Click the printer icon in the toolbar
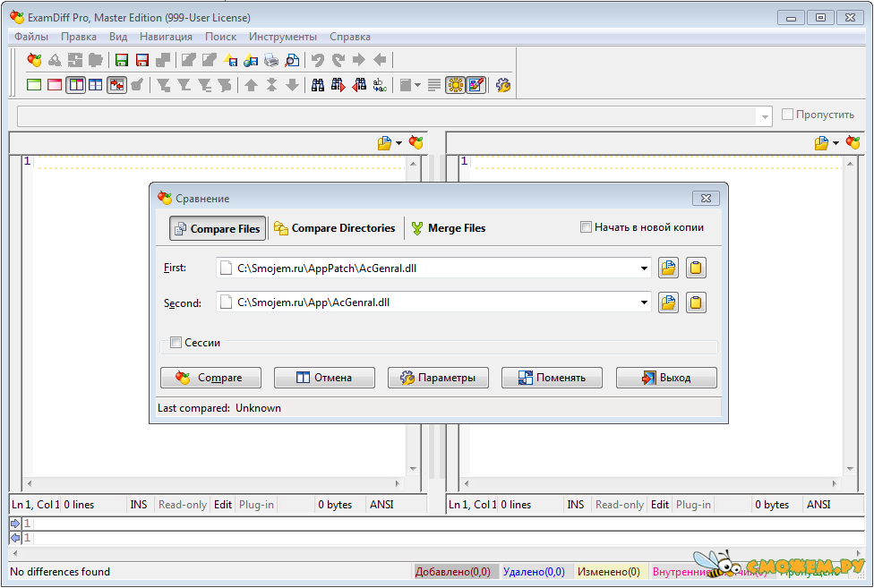874x588 pixels. tap(271, 60)
